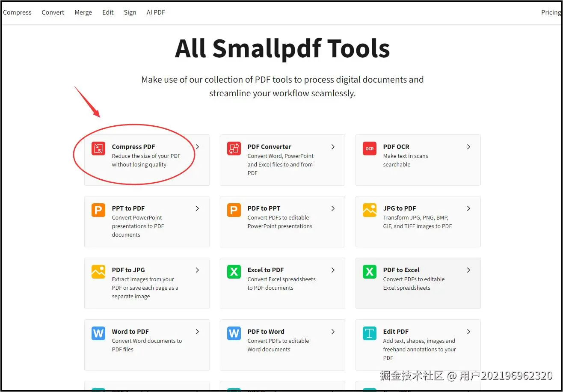This screenshot has height=392, width=563.
Task: Open Excel to PDF card chevron
Action: 333,270
